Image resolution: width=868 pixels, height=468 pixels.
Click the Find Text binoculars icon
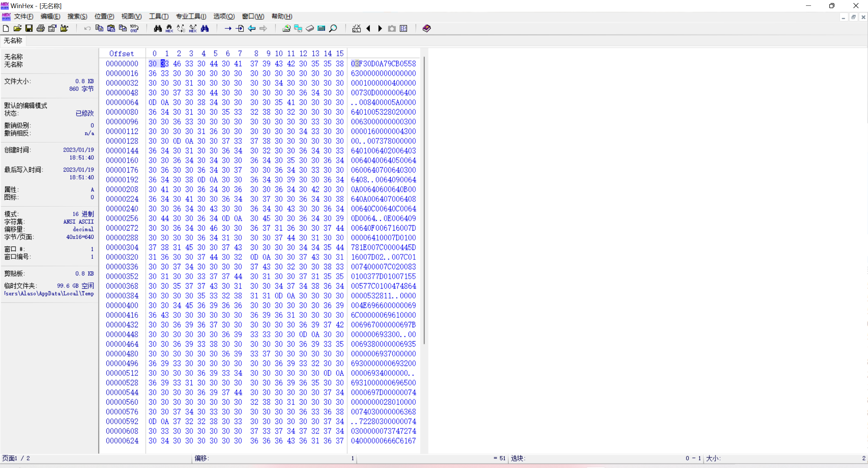(x=157, y=28)
